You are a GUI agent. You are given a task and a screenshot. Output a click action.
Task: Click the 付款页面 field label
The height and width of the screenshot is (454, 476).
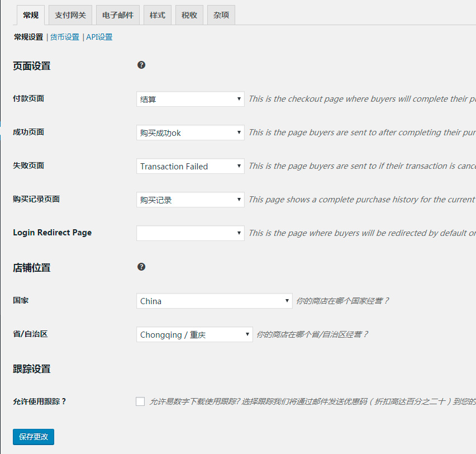[28, 98]
